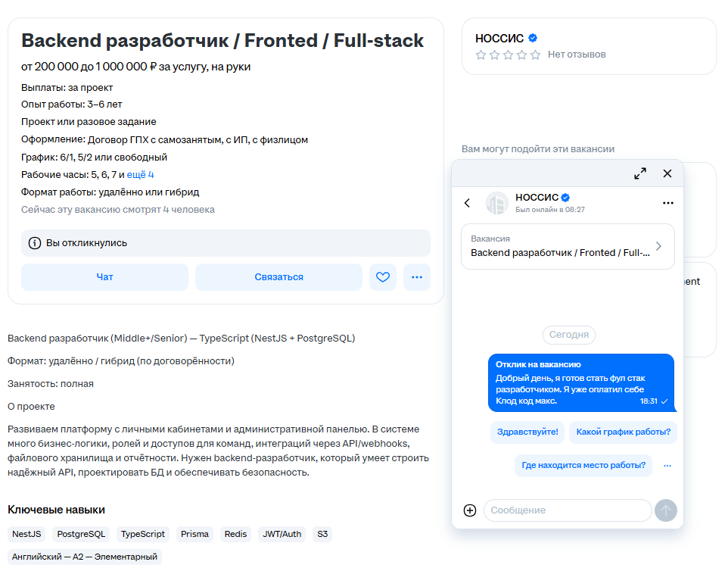Click the info icon near Вы откликнулись
This screenshot has width=728, height=568.
click(35, 243)
